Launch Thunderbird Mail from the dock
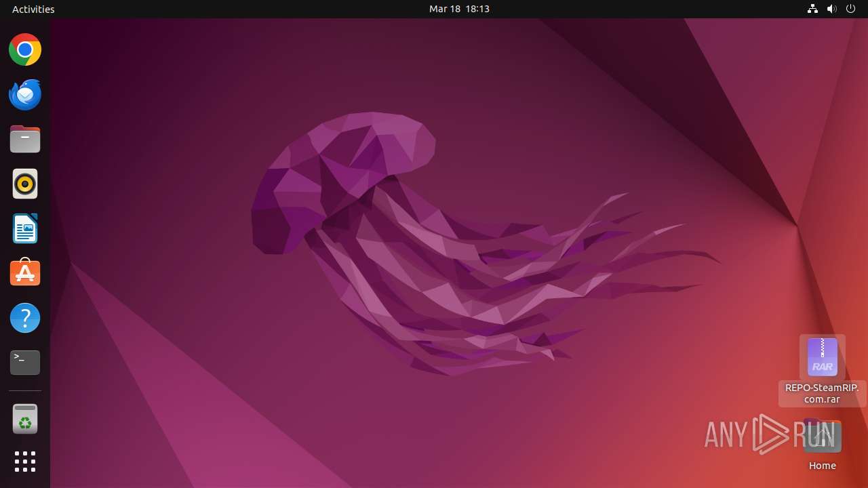Image resolution: width=868 pixels, height=488 pixels. (x=25, y=94)
